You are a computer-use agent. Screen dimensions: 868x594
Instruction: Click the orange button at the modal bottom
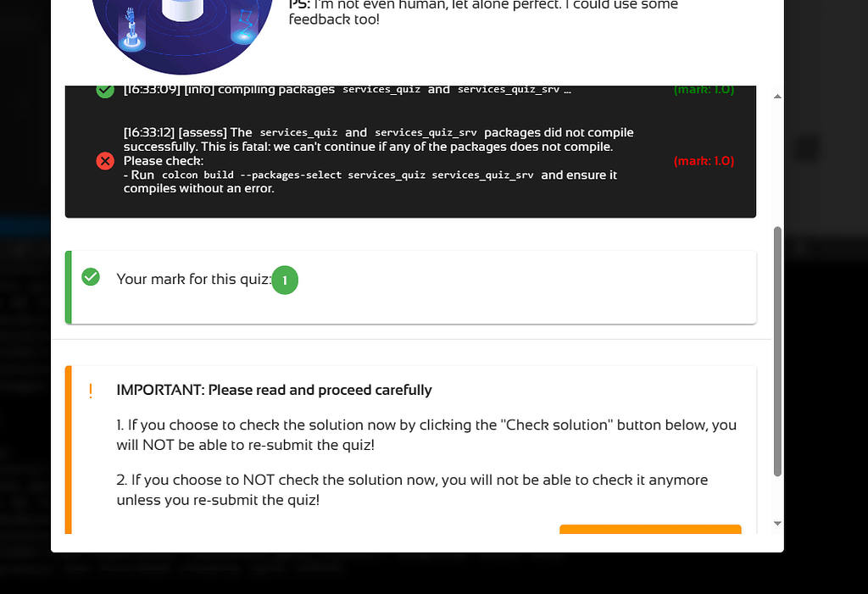(650, 530)
